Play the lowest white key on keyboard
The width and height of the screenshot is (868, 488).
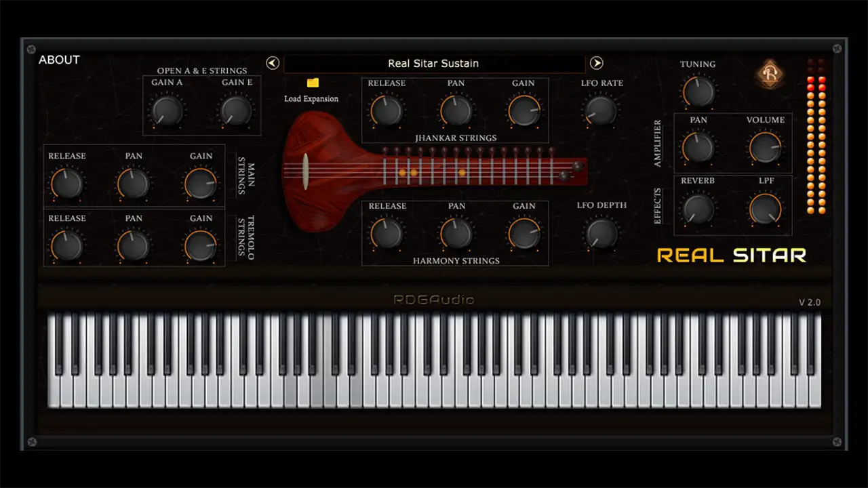tap(54, 390)
